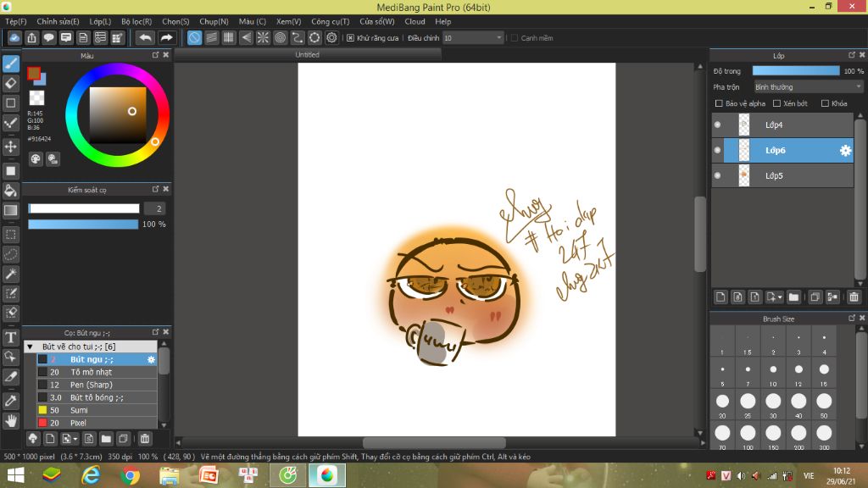Open Bút ngu brush settings gear
This screenshot has height=488, width=868.
(151, 359)
